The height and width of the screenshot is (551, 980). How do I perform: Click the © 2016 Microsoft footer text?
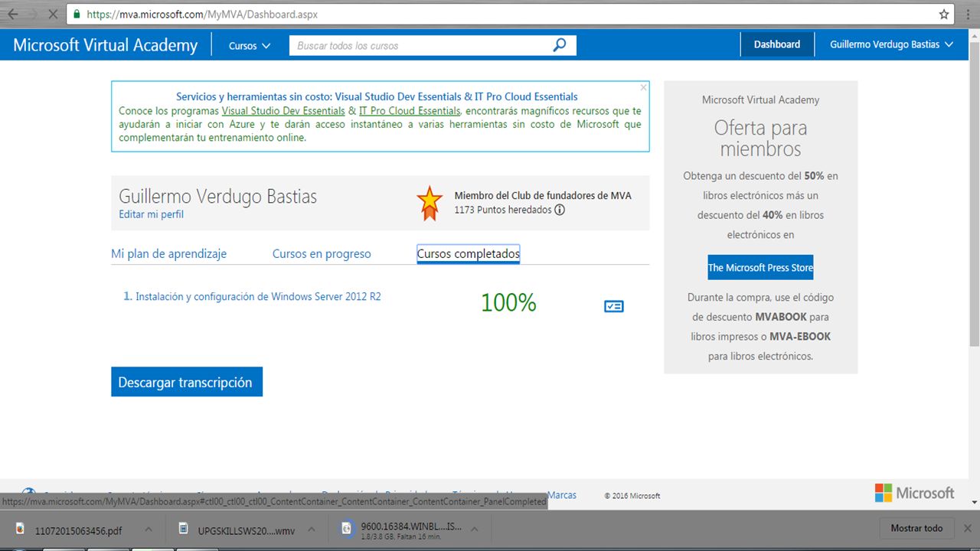[632, 496]
